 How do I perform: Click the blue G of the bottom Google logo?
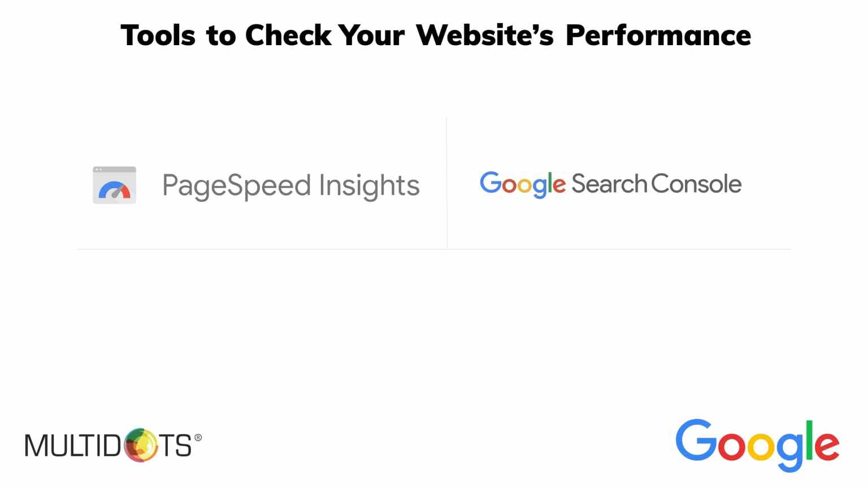click(696, 440)
